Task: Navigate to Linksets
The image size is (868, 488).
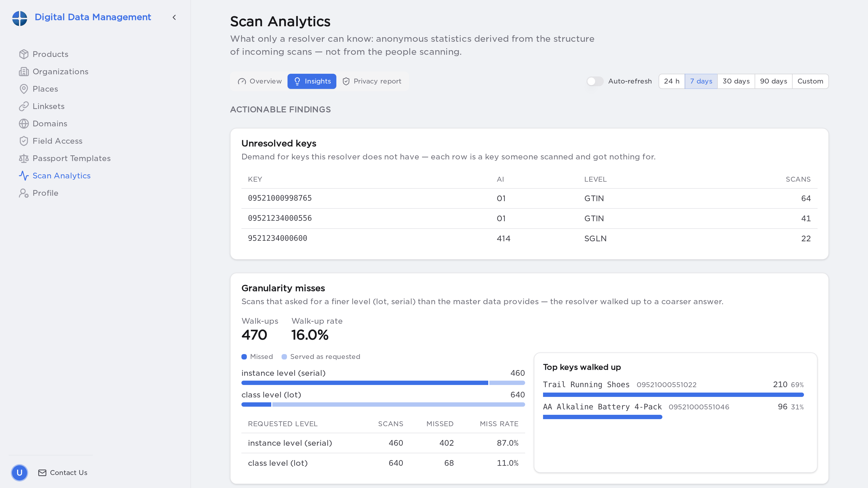Action: click(49, 106)
